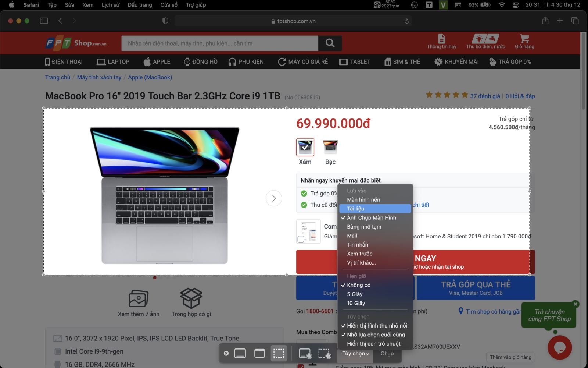This screenshot has height=368, width=588.
Task: Open 37 đánh giá reviews link
Action: tap(485, 96)
